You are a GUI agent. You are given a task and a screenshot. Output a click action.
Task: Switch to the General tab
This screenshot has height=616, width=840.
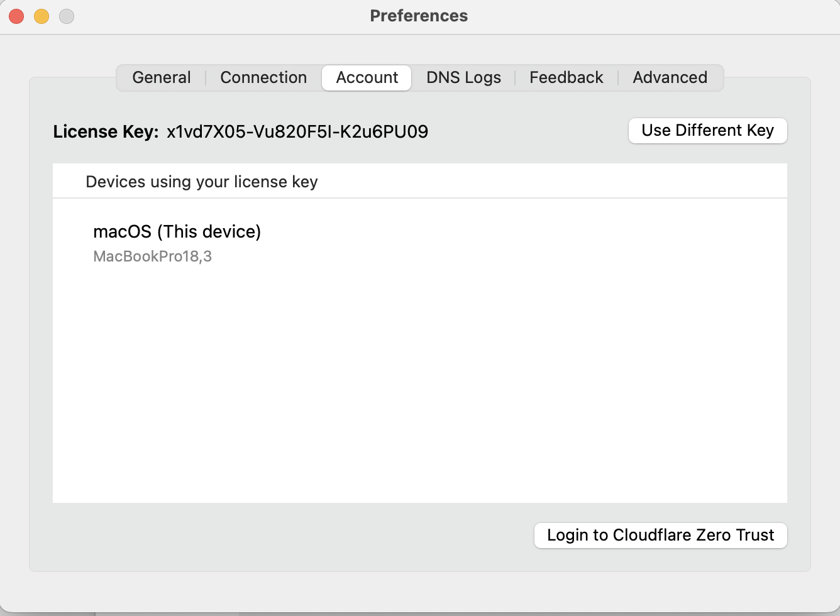[161, 77]
